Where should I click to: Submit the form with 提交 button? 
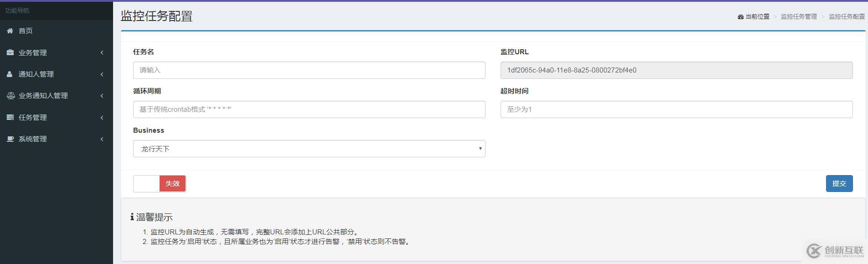coord(839,183)
